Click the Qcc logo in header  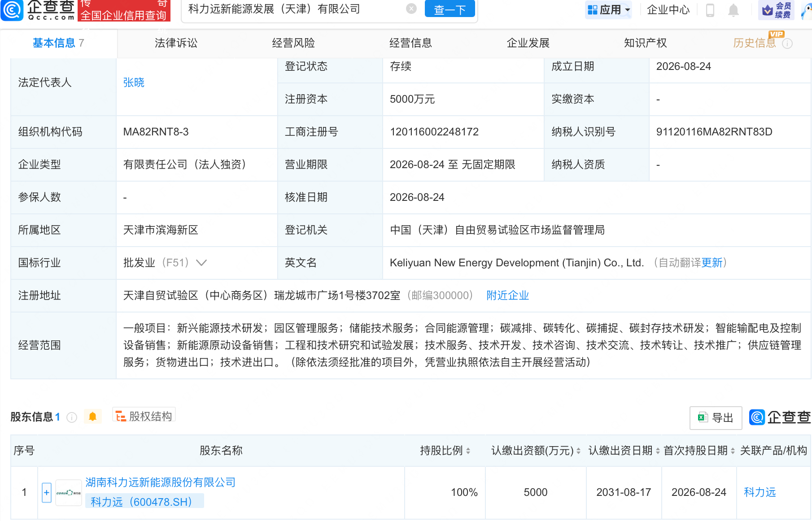pyautogui.click(x=38, y=10)
